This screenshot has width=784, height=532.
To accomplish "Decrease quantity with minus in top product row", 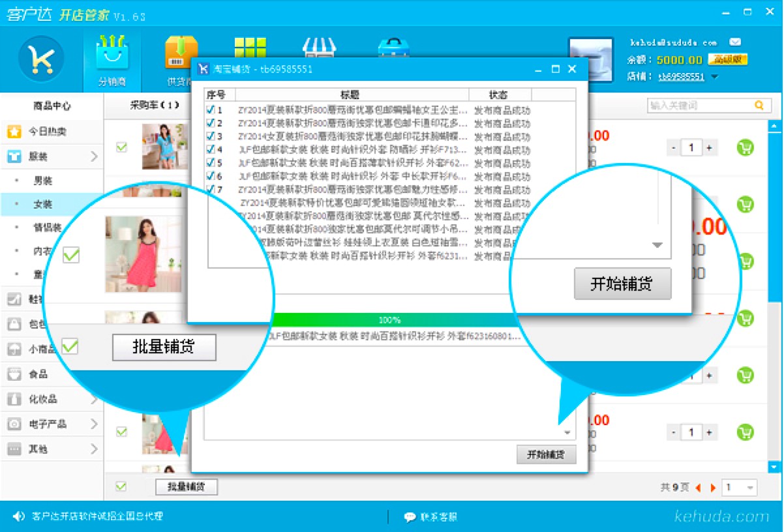I will (x=674, y=148).
